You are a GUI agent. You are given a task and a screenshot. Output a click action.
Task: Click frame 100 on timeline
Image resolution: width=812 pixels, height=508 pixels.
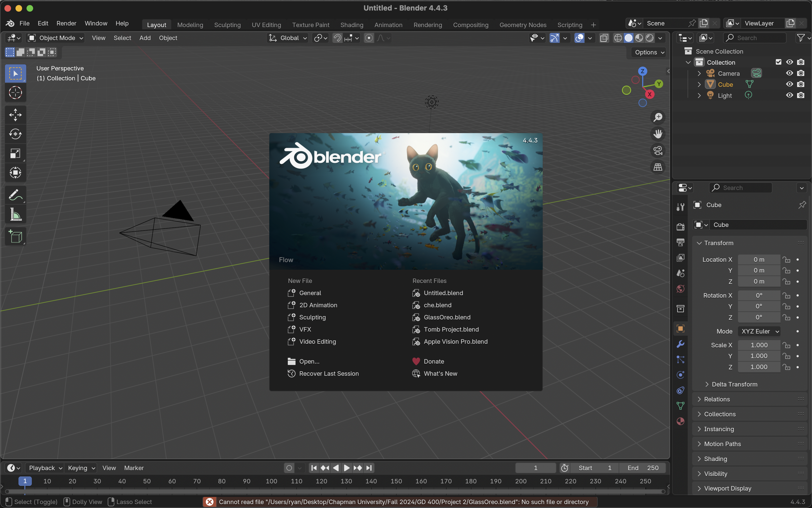tap(271, 481)
